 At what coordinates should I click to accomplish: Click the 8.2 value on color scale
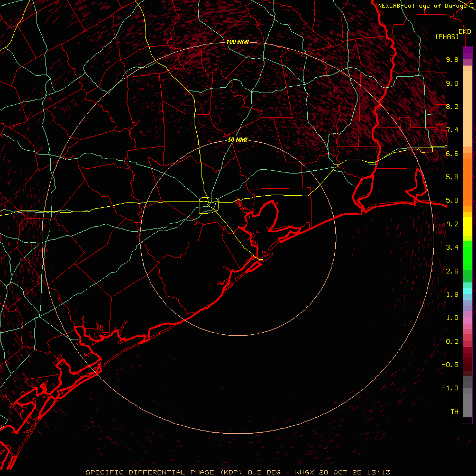pos(452,106)
